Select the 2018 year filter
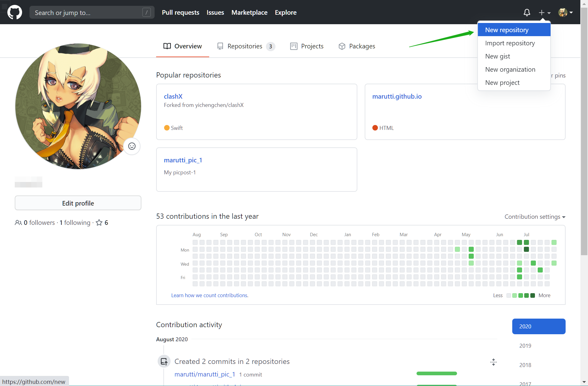Viewport: 588px width, 386px height. click(525, 365)
